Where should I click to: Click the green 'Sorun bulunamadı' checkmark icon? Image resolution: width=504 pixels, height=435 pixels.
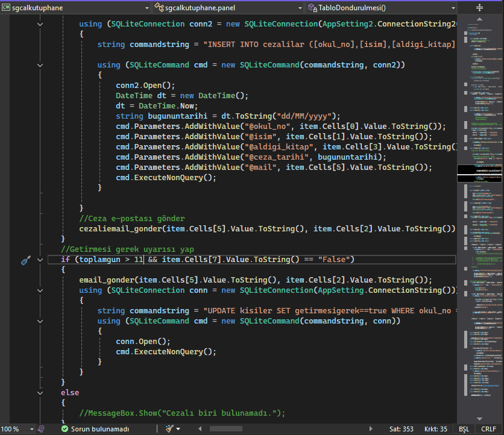[65, 429]
